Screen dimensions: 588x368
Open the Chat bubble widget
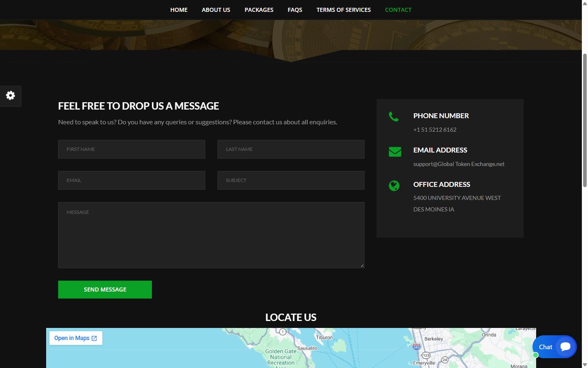pos(555,347)
